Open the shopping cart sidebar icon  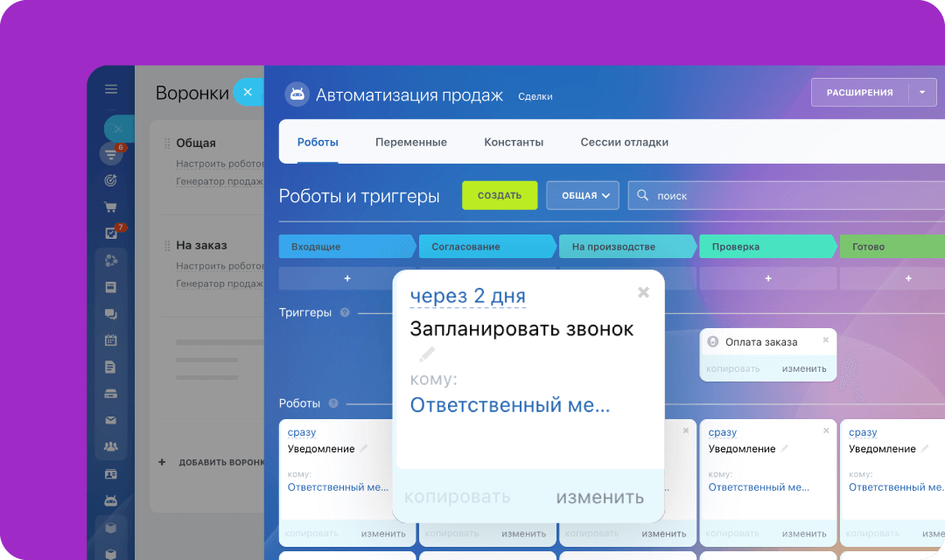(x=111, y=206)
